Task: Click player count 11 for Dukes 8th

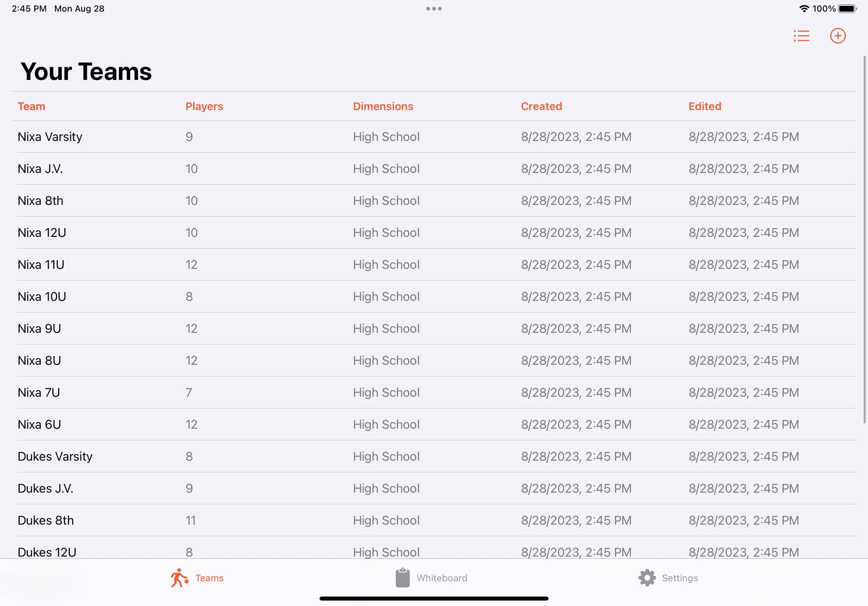Action: point(190,521)
